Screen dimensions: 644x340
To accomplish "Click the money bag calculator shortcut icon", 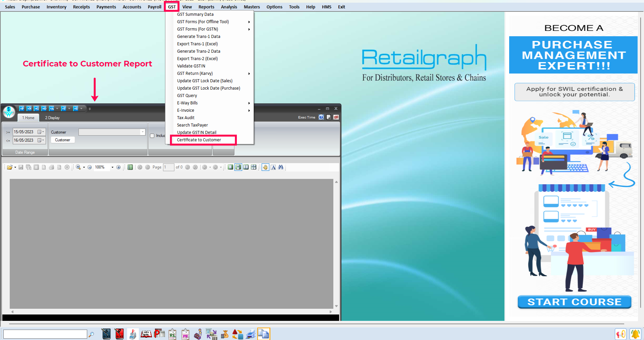I will (224, 334).
